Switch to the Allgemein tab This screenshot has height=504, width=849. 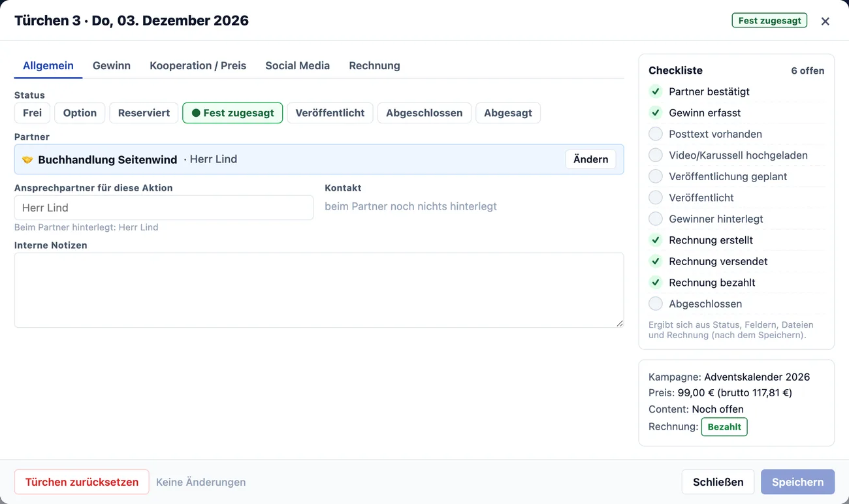point(48,65)
